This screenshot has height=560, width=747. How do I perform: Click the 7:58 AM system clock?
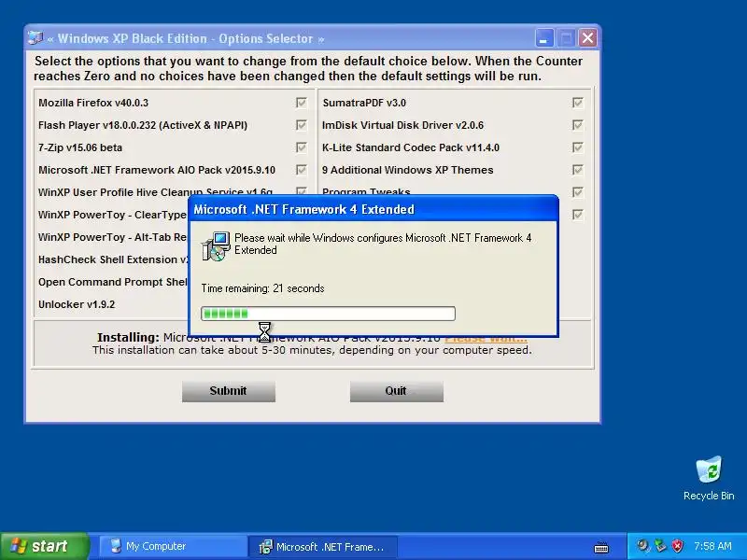click(x=712, y=546)
